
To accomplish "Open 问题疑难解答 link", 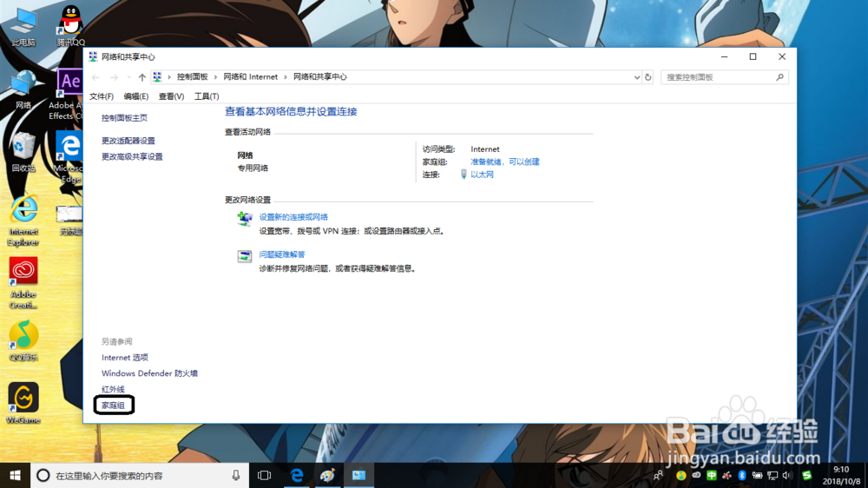I will [x=282, y=254].
